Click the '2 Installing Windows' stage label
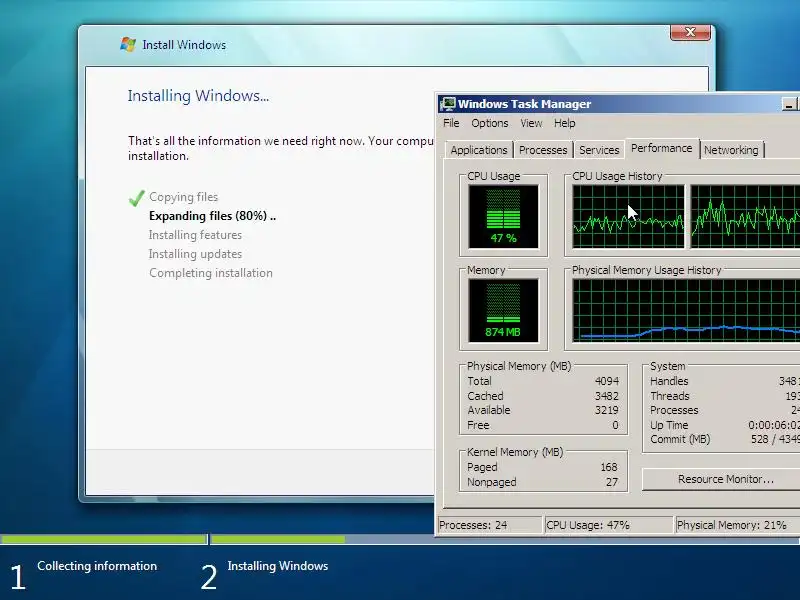 point(264,574)
